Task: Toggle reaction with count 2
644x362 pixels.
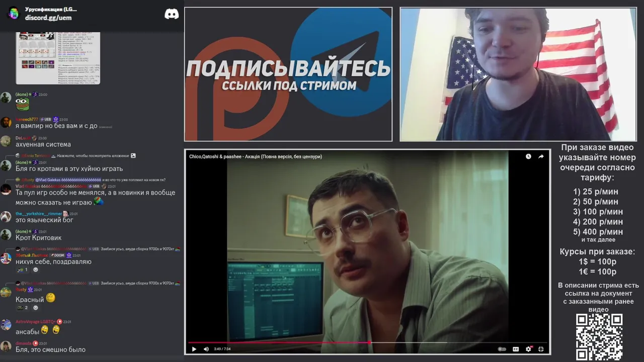Action: [22, 308]
